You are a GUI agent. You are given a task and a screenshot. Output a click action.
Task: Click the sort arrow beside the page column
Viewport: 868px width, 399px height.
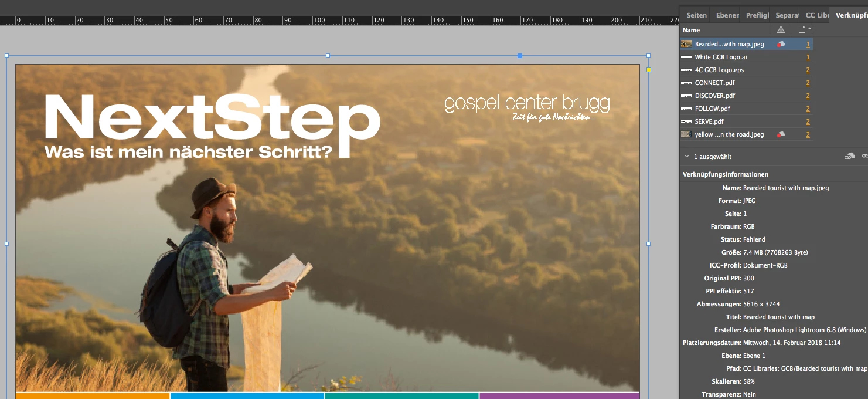click(x=810, y=29)
